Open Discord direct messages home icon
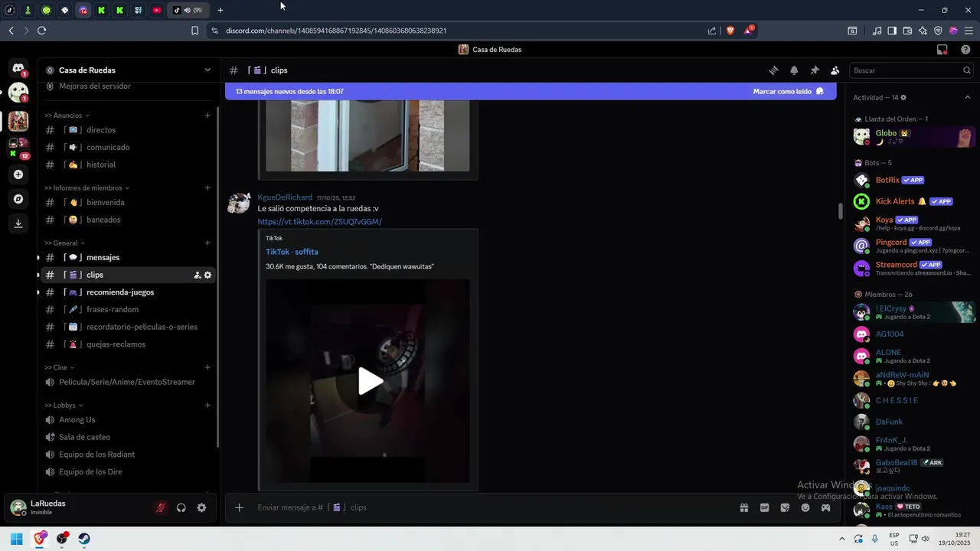The height and width of the screenshot is (551, 980). pyautogui.click(x=18, y=68)
